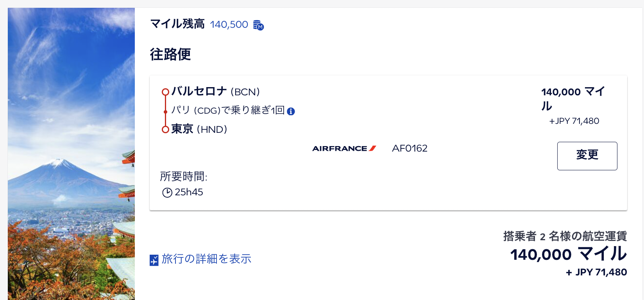Click the 140,500 miles balance value
644x300 pixels.
click(229, 25)
